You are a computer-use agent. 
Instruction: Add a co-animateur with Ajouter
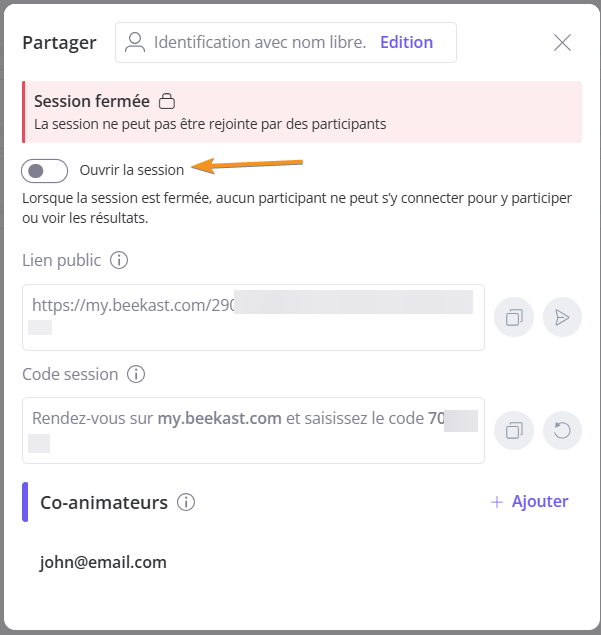coord(530,502)
